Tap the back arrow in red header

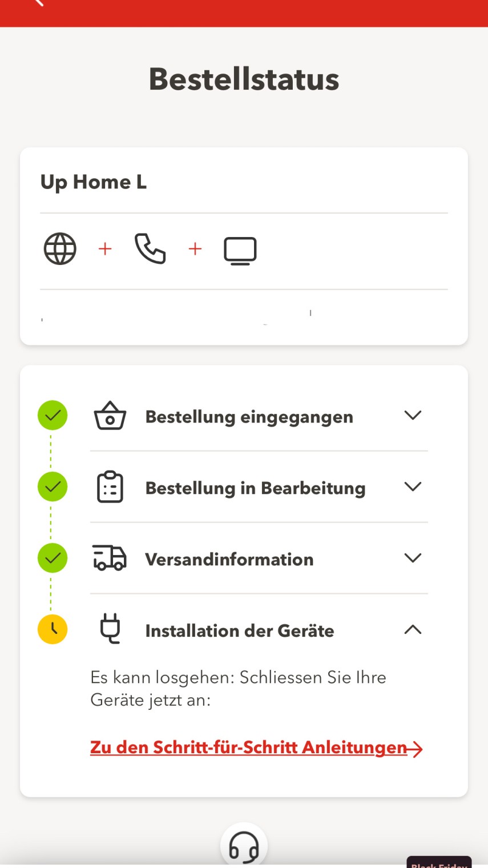(x=39, y=3)
